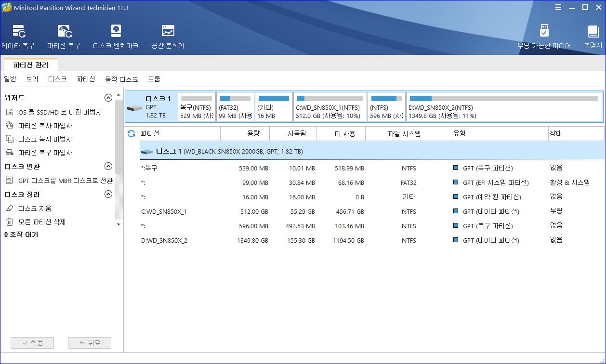Select D:WD_SN850X_2 partition row in table
606x364 pixels.
(x=372, y=240)
